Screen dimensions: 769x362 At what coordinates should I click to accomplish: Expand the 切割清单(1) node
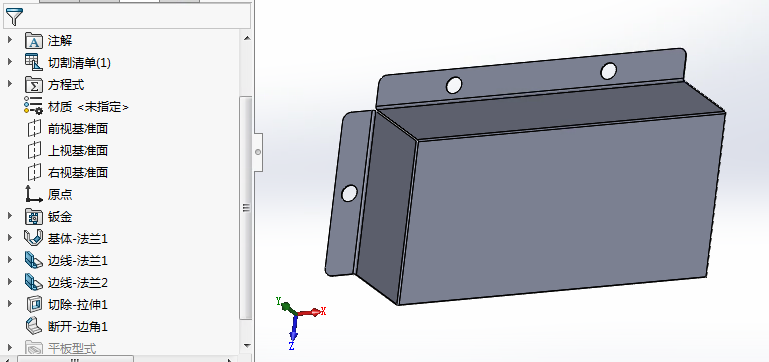(x=9, y=62)
